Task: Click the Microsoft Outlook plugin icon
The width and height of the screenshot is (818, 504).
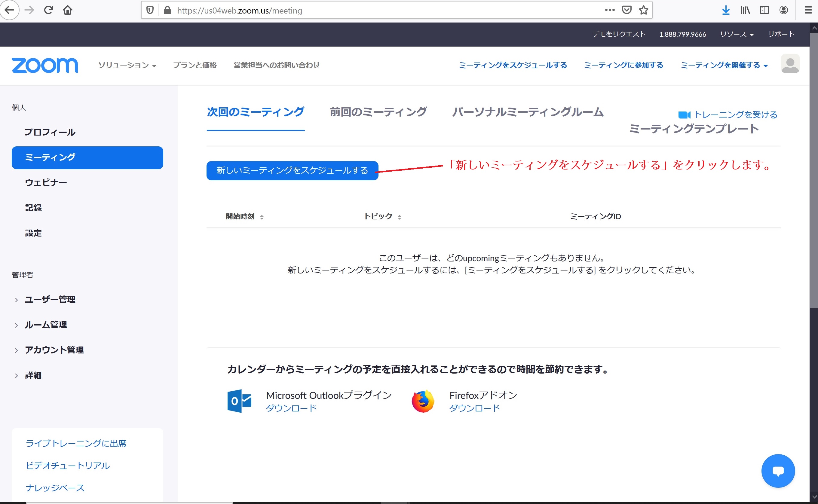Action: pyautogui.click(x=239, y=401)
